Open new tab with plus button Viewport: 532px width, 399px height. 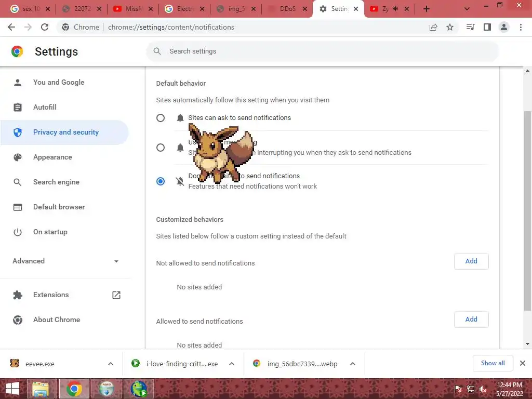coord(427,9)
